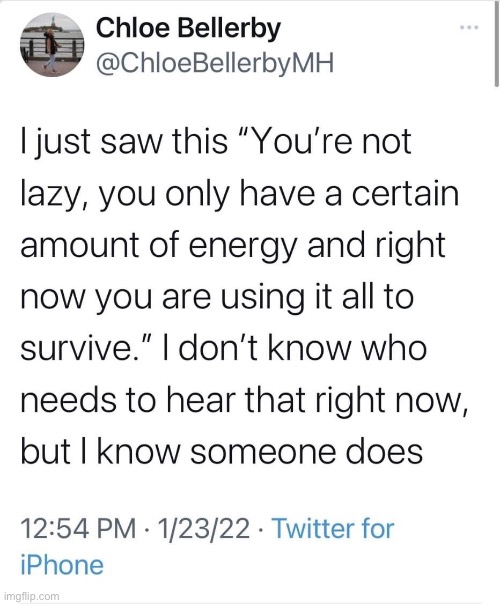Viewport: 500px width, 605px height.
Task: Click the blue word "iPhone"
Action: (62, 565)
